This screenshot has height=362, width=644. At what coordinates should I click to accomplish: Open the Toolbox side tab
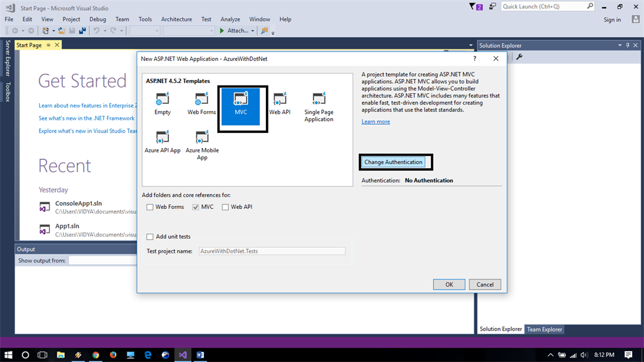tap(8, 92)
